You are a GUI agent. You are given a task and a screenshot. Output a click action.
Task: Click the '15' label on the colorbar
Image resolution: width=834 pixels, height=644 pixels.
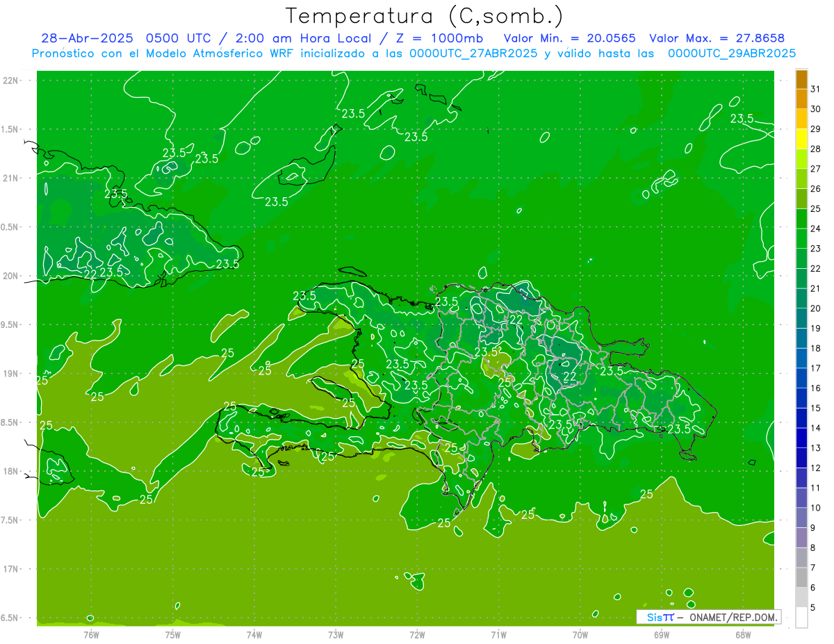click(815, 408)
